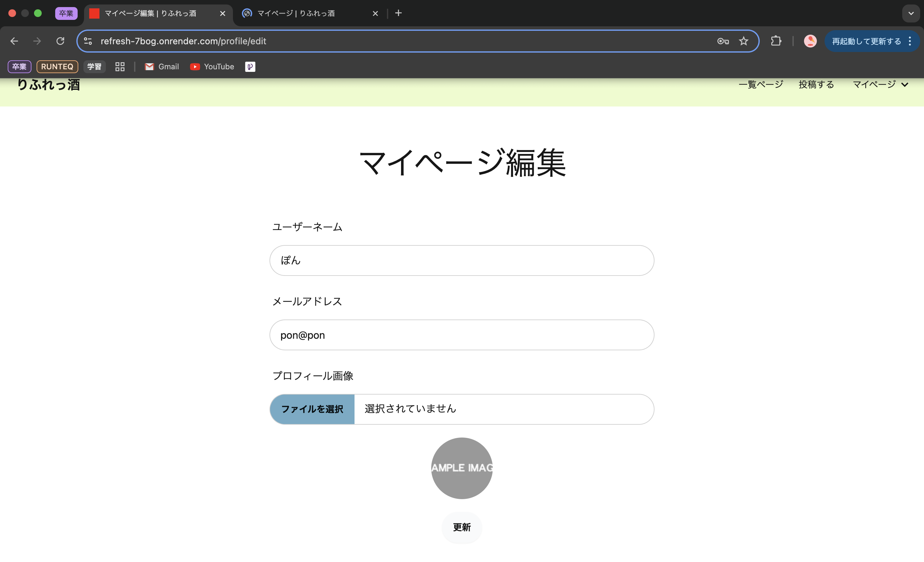This screenshot has height=562, width=924.
Task: Click the 更新 submit button
Action: point(461,527)
